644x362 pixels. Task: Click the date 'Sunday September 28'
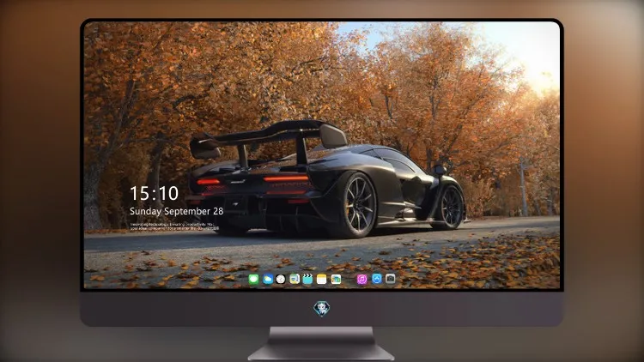click(x=177, y=211)
